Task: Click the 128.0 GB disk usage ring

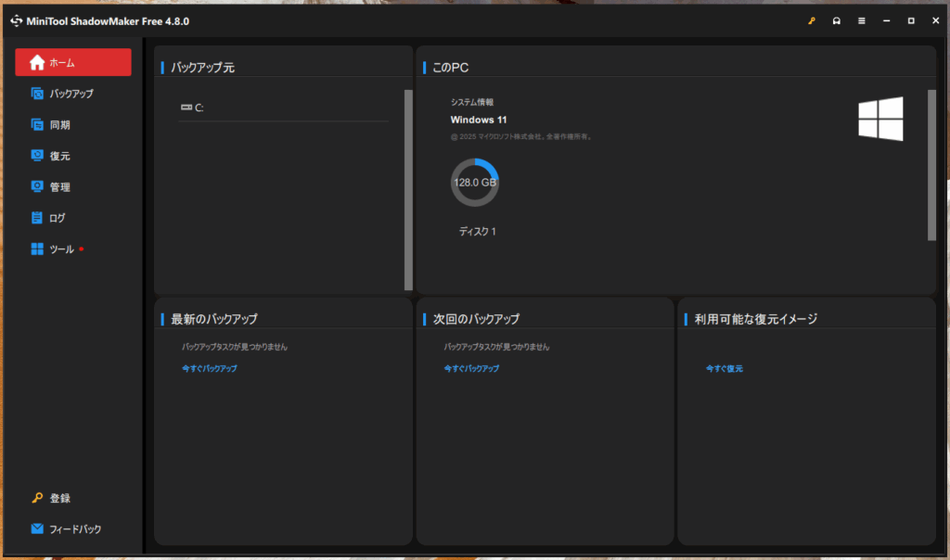Action: (x=475, y=183)
